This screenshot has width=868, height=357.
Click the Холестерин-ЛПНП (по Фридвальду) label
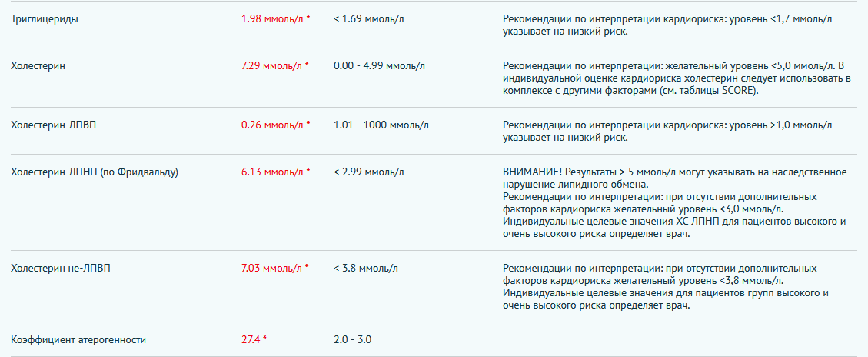[95, 172]
